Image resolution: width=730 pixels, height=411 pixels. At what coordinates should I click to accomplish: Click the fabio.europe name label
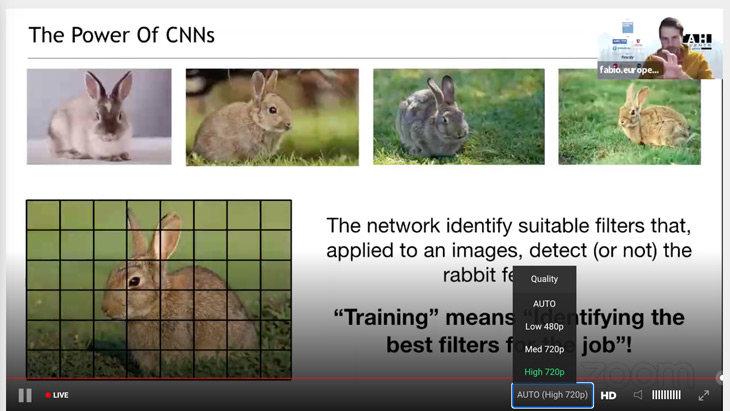point(628,70)
